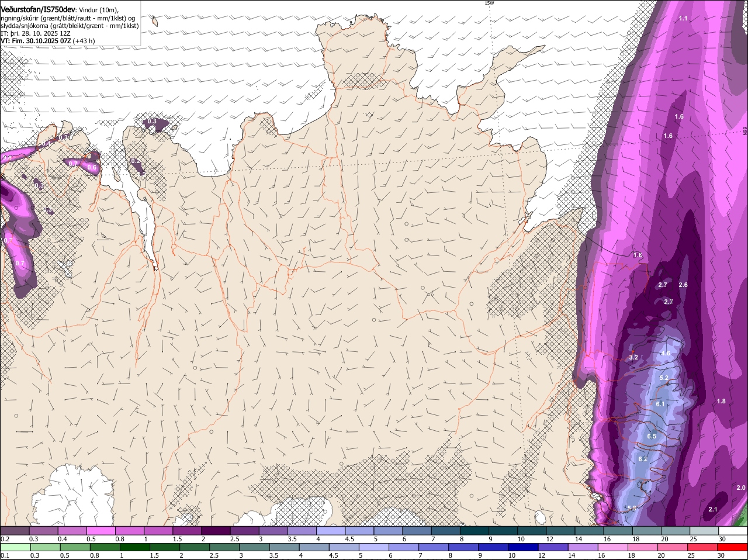Select the top legend swatch above the 2 label
The image size is (748, 560).
pos(216,530)
